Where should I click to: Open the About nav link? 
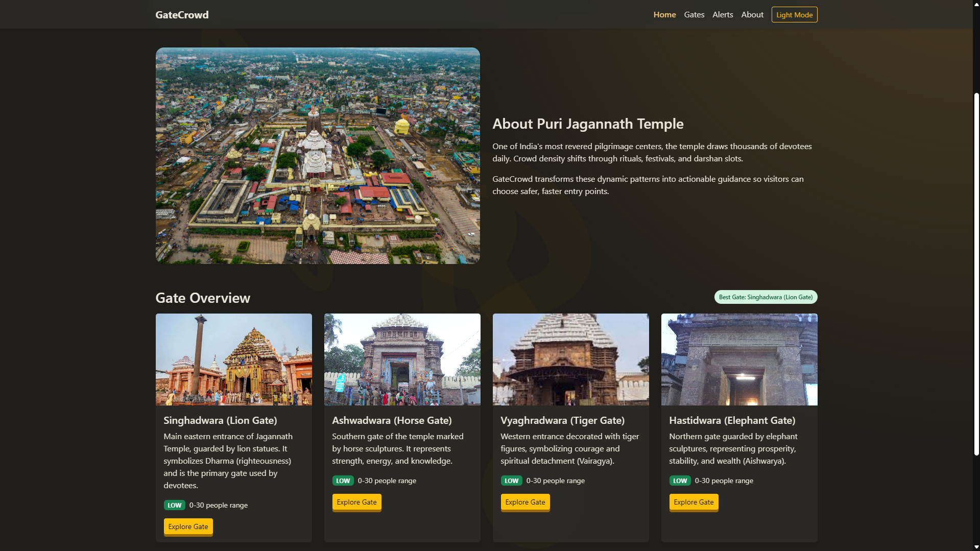(x=752, y=15)
